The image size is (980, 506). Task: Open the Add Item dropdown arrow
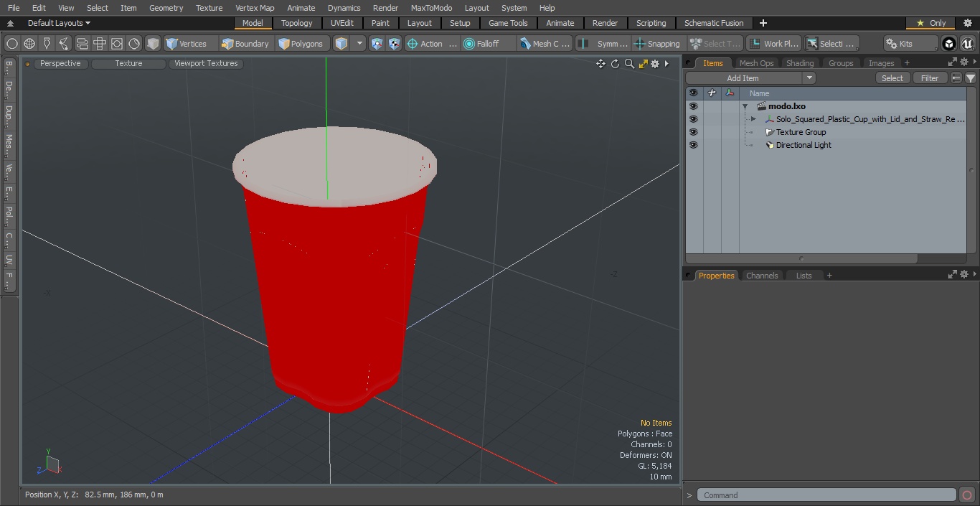click(809, 78)
